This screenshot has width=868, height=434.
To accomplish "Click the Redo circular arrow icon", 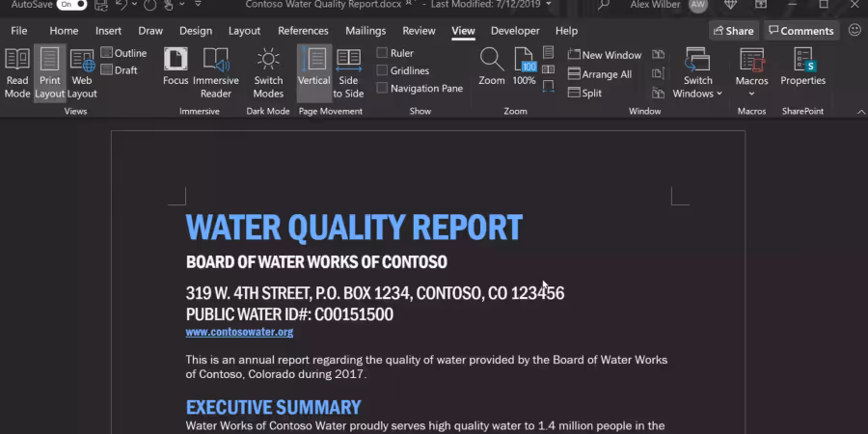I will point(150,5).
